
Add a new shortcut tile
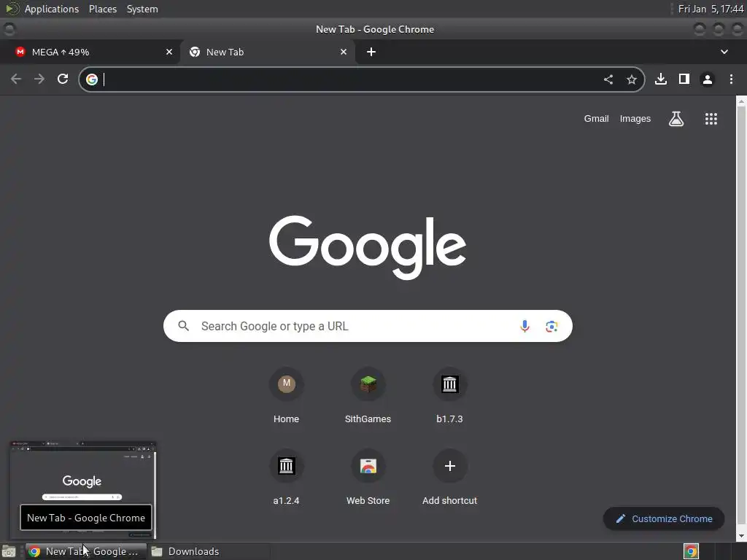[449, 478]
